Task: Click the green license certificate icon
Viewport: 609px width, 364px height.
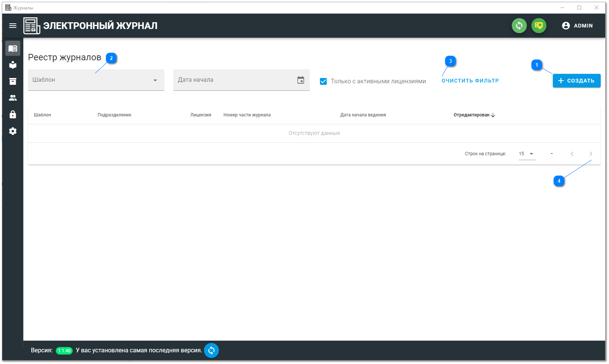Action: coord(539,26)
